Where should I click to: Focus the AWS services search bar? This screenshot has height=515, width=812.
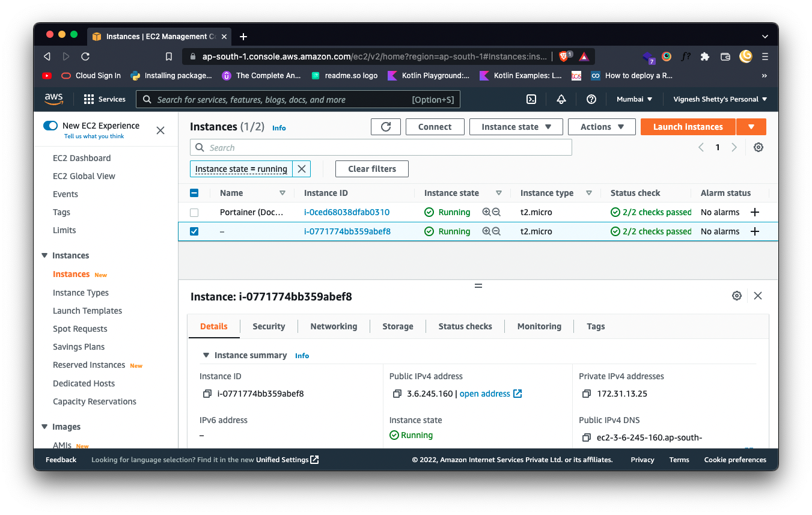(x=298, y=99)
